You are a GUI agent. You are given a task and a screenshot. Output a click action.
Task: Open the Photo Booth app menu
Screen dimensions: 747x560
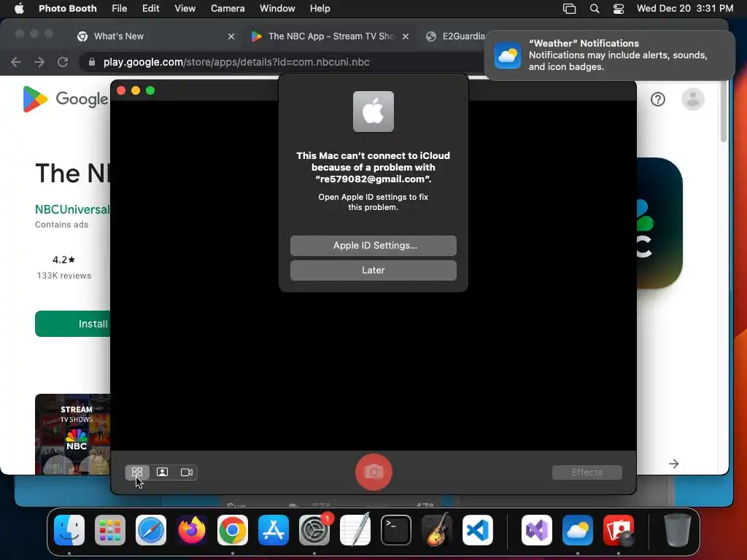(68, 8)
